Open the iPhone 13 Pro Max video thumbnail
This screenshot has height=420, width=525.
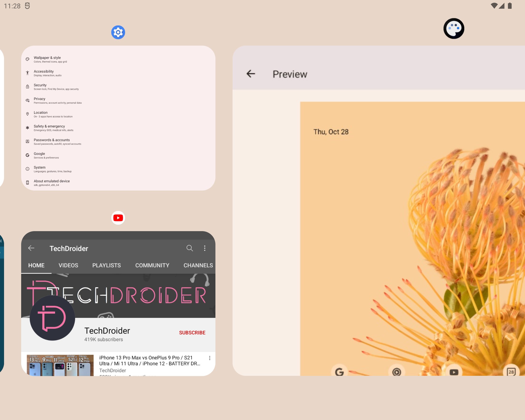tap(60, 365)
